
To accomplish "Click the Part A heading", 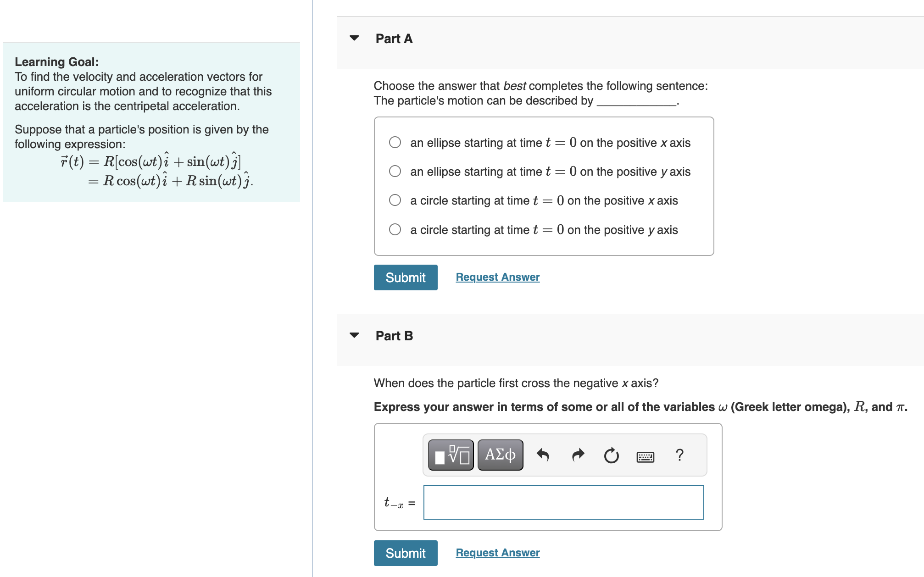I will pos(393,39).
